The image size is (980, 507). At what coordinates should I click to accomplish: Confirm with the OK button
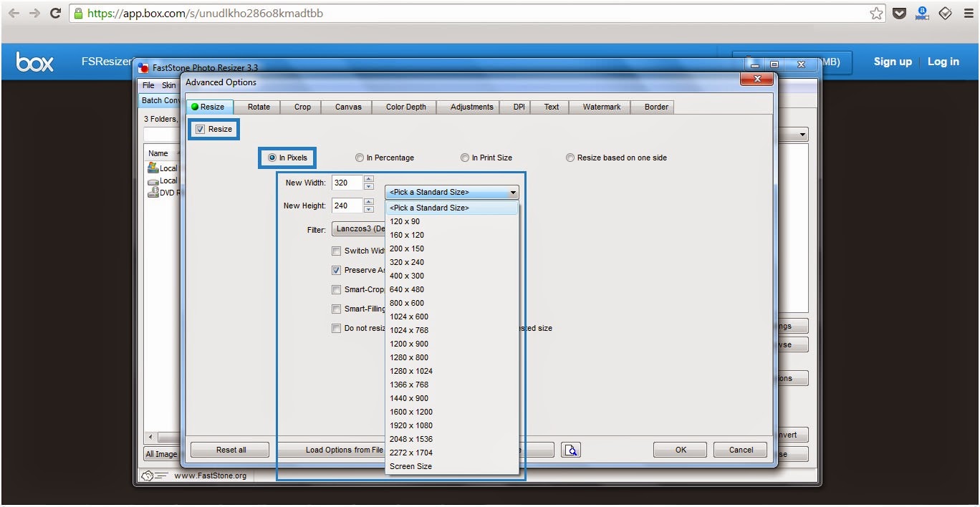point(681,450)
